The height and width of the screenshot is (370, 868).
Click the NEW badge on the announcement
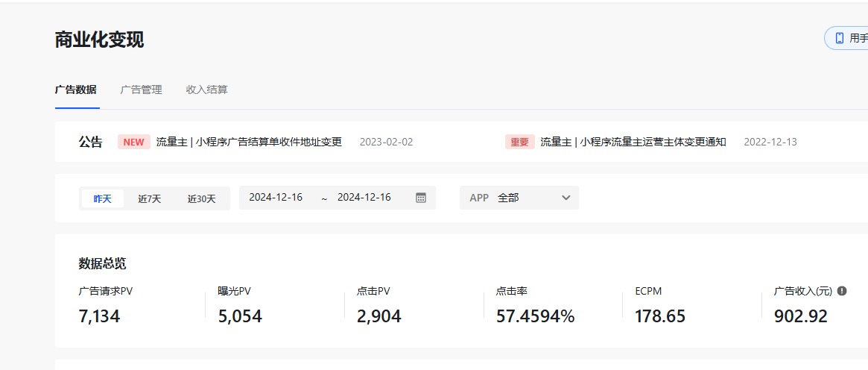coord(133,142)
